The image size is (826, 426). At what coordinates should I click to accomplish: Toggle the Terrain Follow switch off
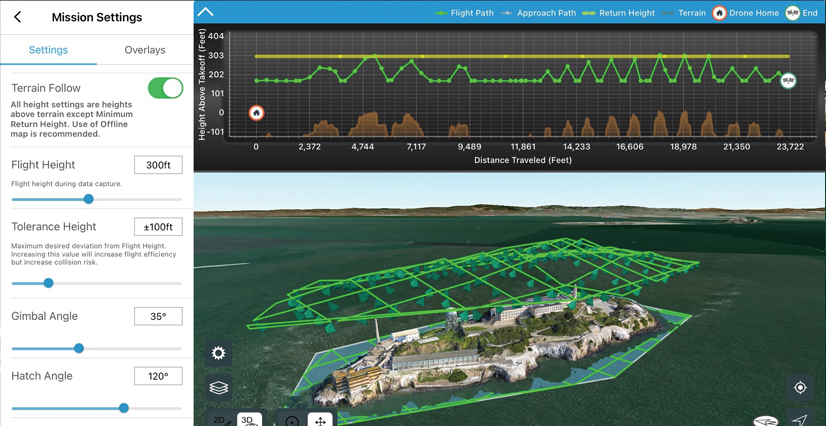(x=165, y=88)
